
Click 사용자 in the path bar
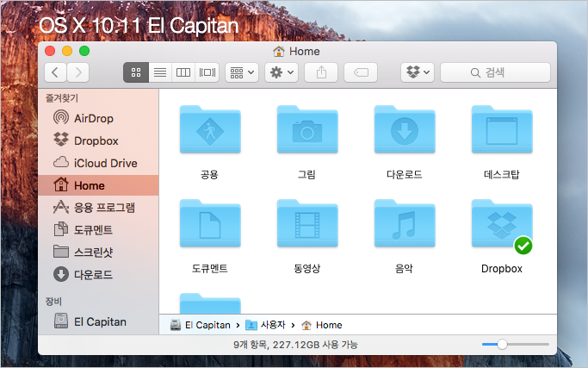click(265, 325)
